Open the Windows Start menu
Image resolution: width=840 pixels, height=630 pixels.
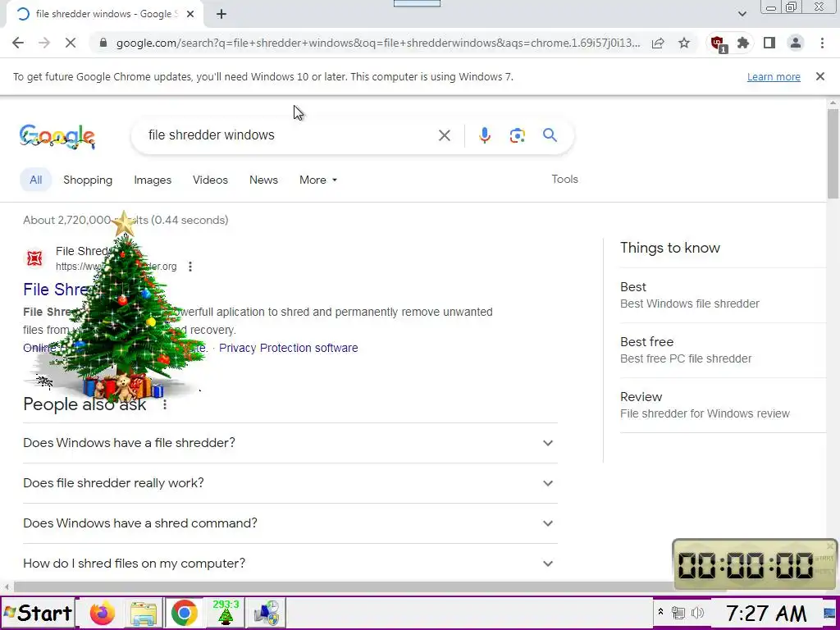point(38,613)
